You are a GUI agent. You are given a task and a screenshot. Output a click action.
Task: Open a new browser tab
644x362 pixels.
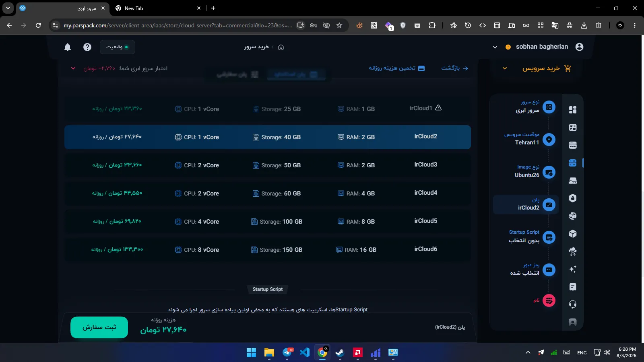pyautogui.click(x=213, y=8)
